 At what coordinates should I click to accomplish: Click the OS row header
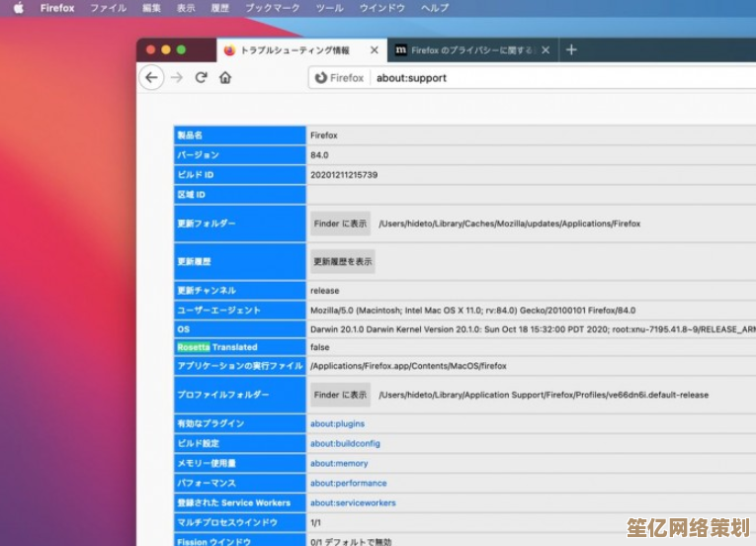239,329
